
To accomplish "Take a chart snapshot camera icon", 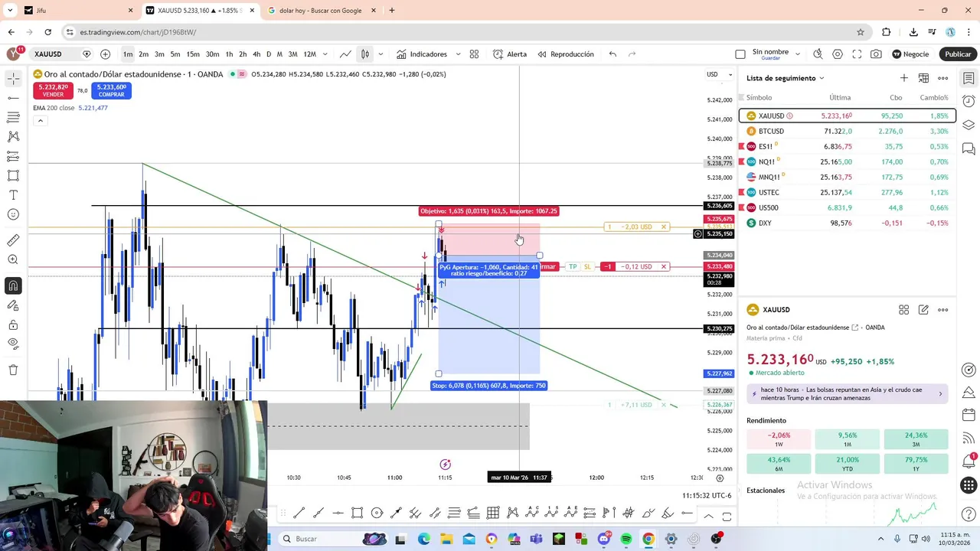I will [876, 54].
